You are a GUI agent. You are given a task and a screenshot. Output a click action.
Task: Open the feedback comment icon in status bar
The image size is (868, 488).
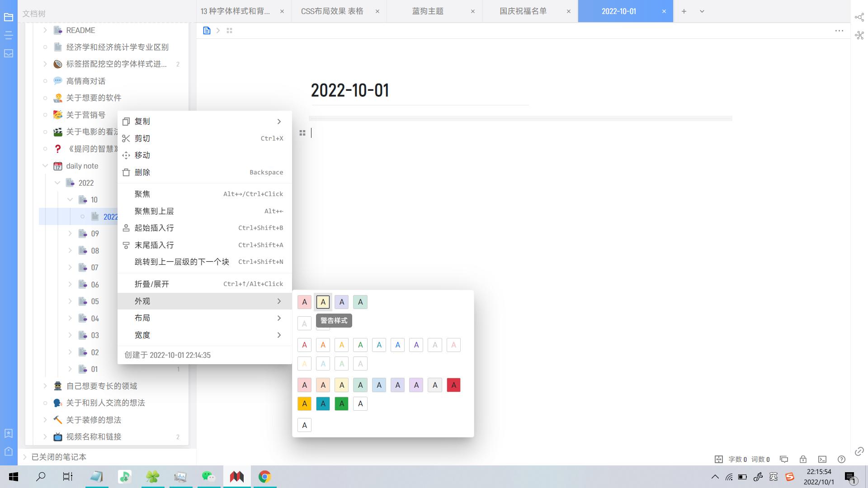[x=784, y=459]
